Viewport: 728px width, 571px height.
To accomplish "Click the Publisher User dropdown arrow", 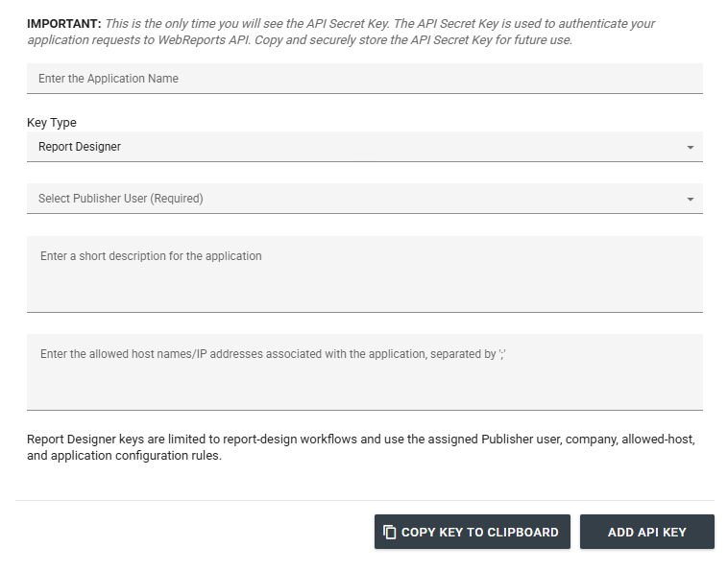I will click(691, 199).
